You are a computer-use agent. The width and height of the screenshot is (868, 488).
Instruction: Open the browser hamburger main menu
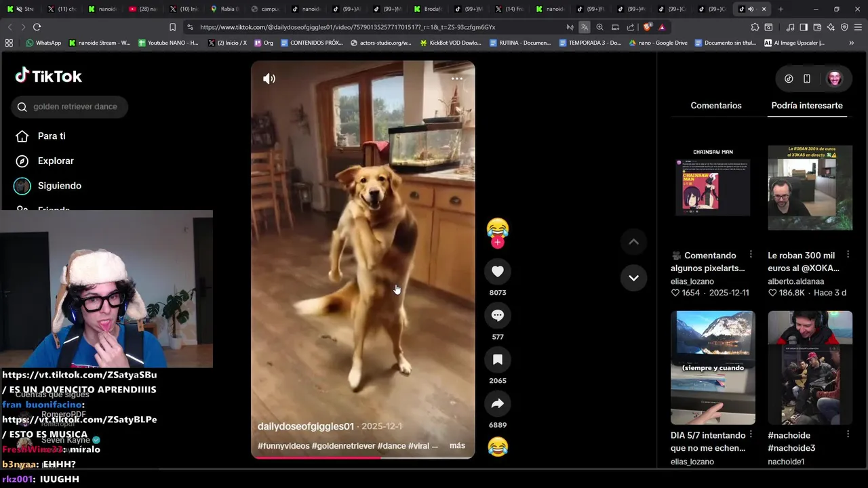[858, 27]
